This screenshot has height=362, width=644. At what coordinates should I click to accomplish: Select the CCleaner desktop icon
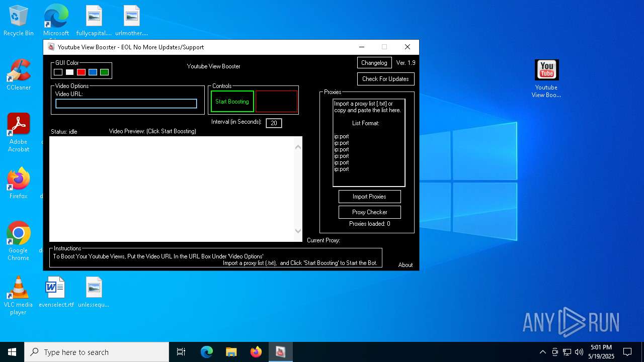19,75
